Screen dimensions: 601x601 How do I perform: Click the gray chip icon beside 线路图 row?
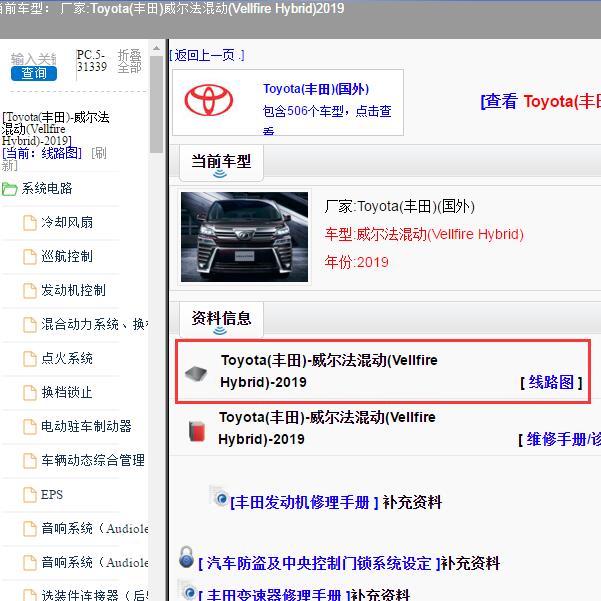pos(196,373)
